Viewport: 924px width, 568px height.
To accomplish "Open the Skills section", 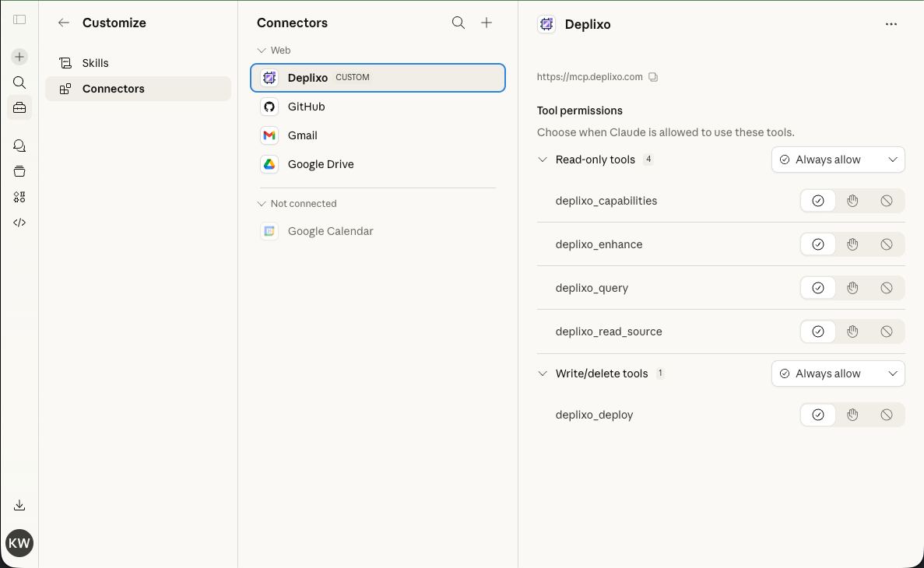I will [138, 63].
